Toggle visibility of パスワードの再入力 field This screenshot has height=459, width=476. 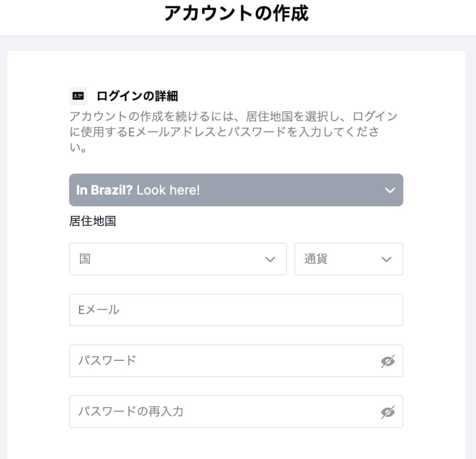pyautogui.click(x=388, y=412)
